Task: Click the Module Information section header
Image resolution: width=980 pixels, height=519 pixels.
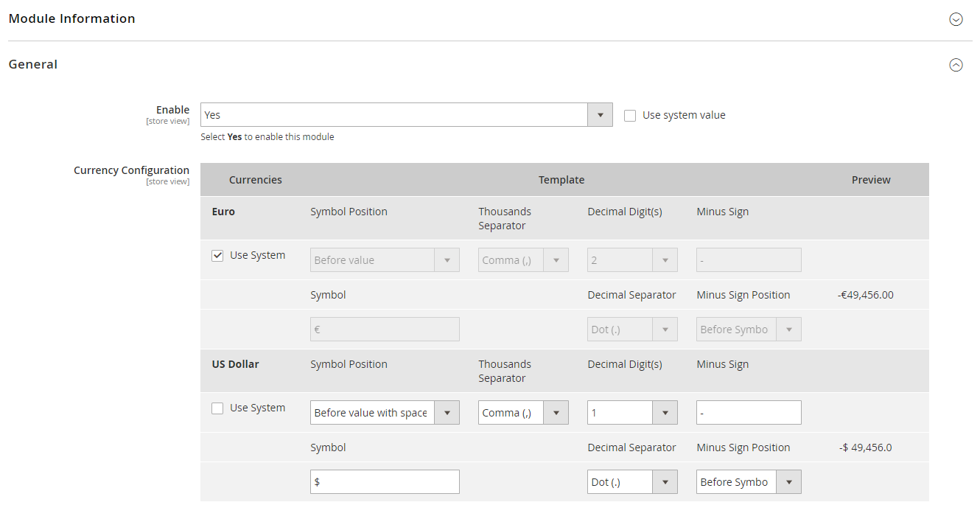Action: tap(72, 19)
